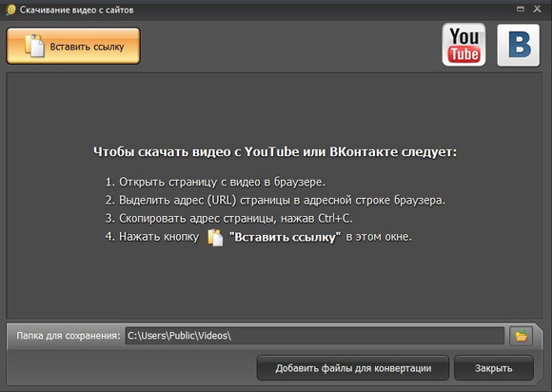Click the Папка для сохранения label
Screen dimensions: 552x392
[x=69, y=336]
